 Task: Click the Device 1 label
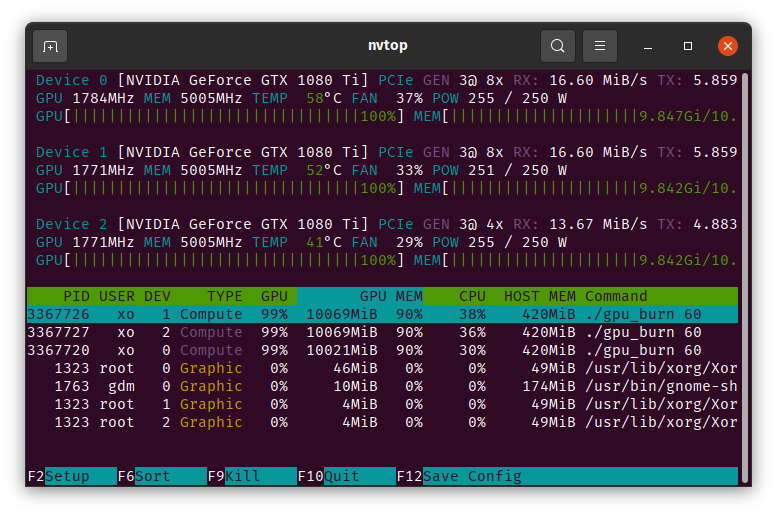click(71, 152)
